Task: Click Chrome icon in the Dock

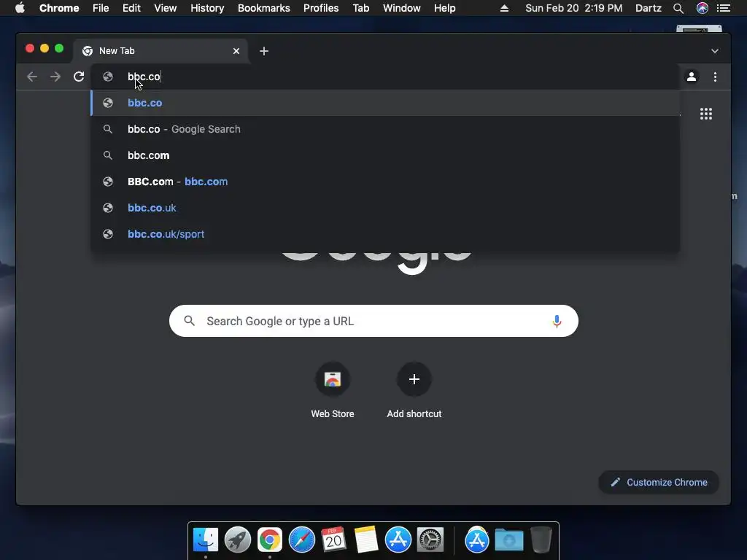Action: (x=270, y=540)
